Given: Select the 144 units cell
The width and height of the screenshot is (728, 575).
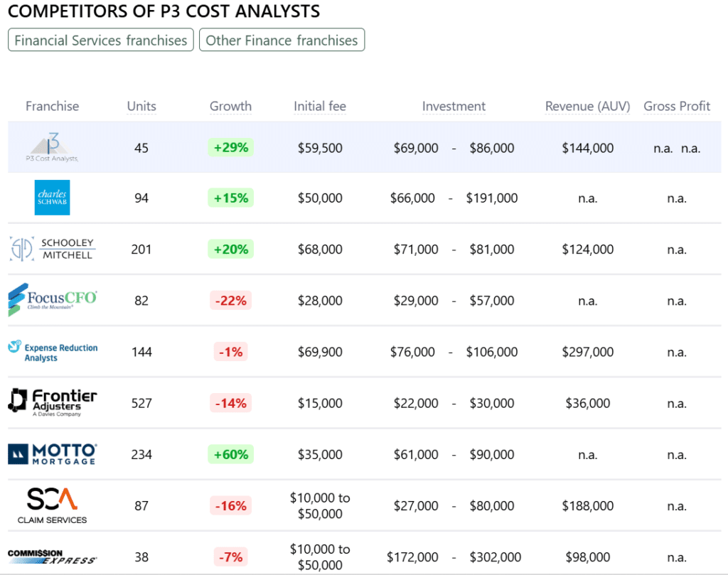Looking at the screenshot, I should (x=141, y=353).
